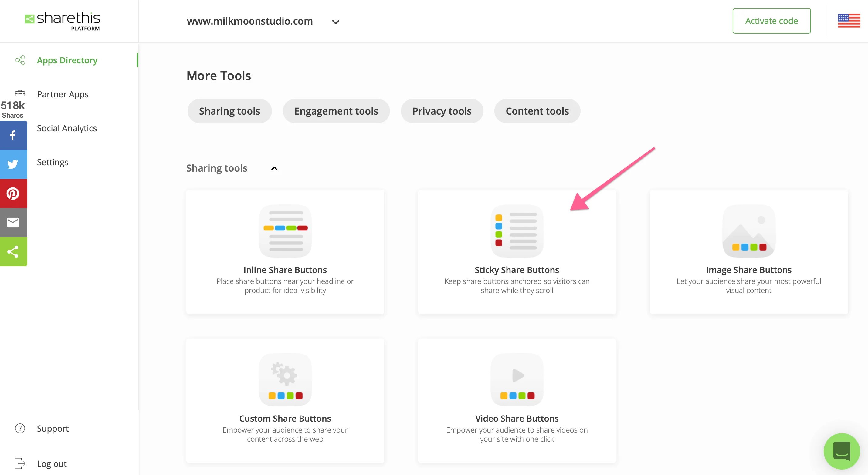The image size is (868, 475).
Task: Click the ShareThis Platform logo
Action: 62,20
